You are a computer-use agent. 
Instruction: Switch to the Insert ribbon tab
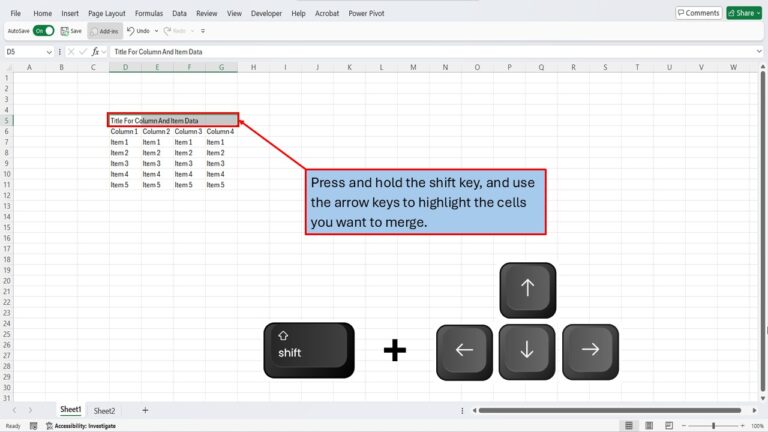point(70,13)
